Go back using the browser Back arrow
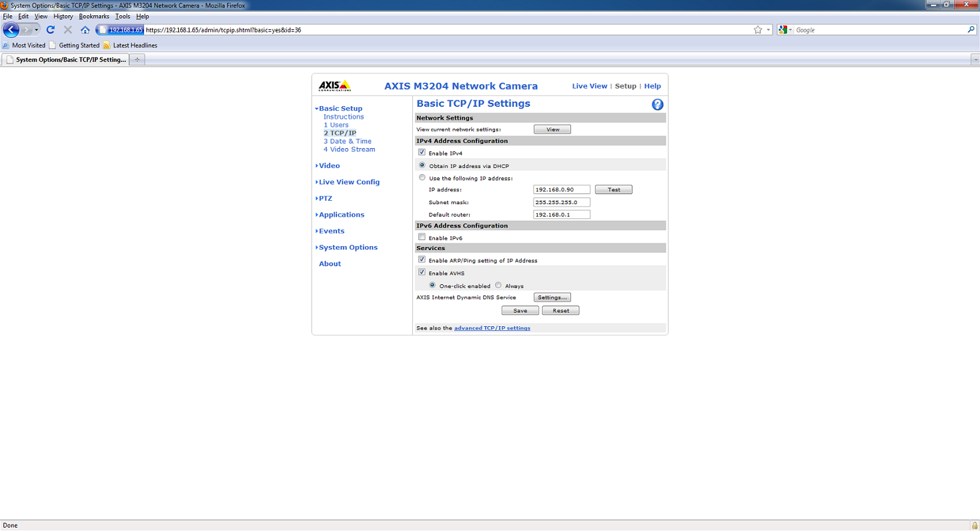This screenshot has height=531, width=980. [11, 29]
